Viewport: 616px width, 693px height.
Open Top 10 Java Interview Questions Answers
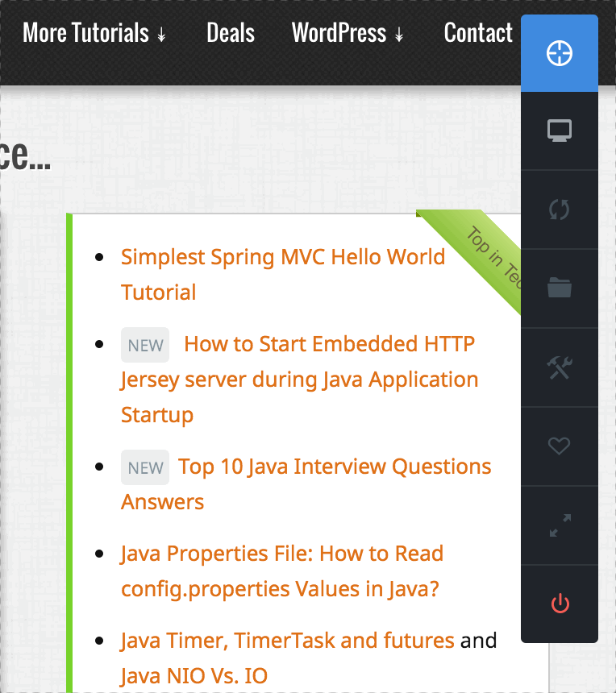(x=334, y=467)
